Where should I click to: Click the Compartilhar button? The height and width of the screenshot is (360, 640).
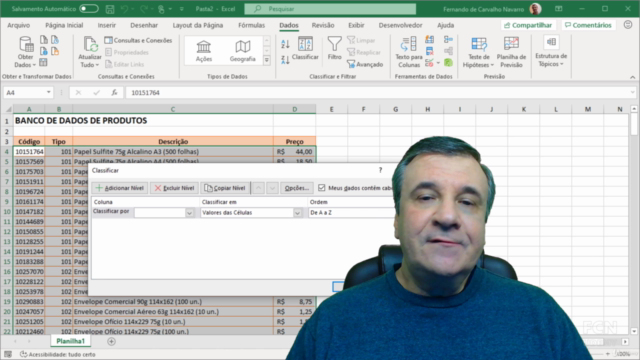coord(528,25)
